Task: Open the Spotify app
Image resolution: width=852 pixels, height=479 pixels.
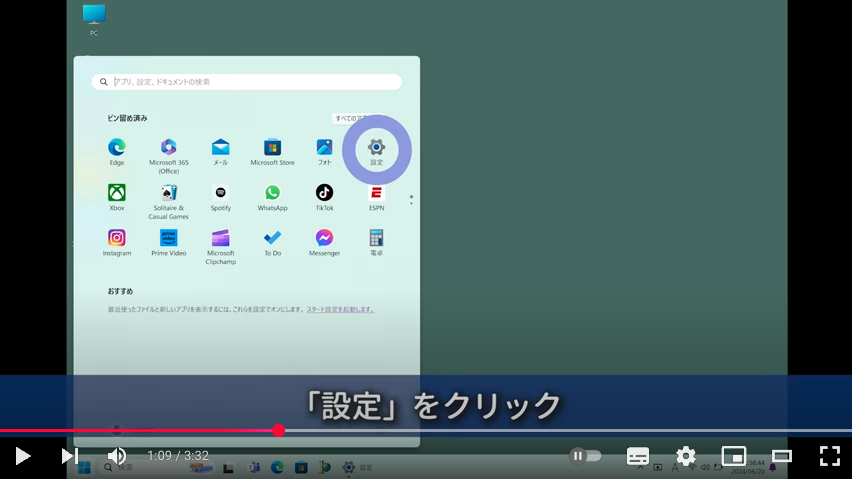Action: pyautogui.click(x=221, y=197)
